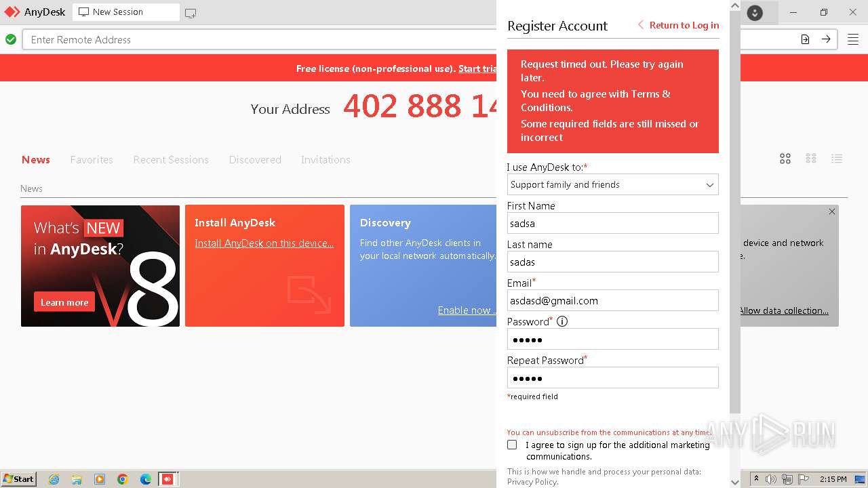This screenshot has width=868, height=488.
Task: Click the Start trial link in the banner
Action: click(x=478, y=68)
